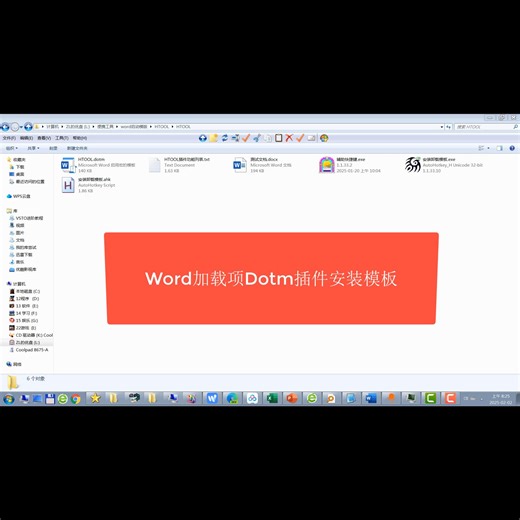The height and width of the screenshot is (520, 520).
Task: Click the address bar refresh button
Action: point(449,127)
